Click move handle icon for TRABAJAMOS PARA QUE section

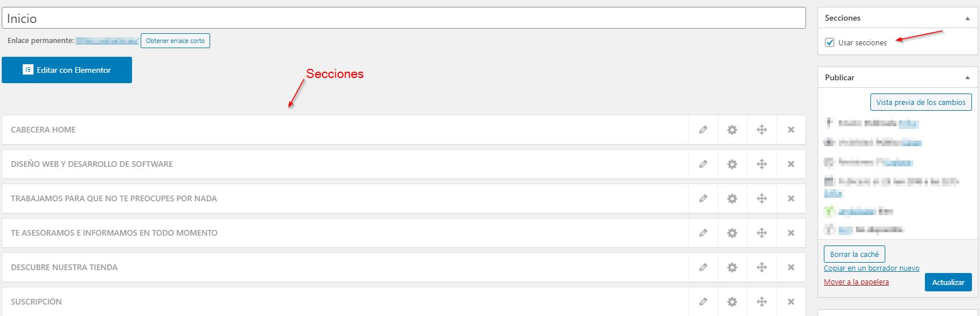(762, 198)
